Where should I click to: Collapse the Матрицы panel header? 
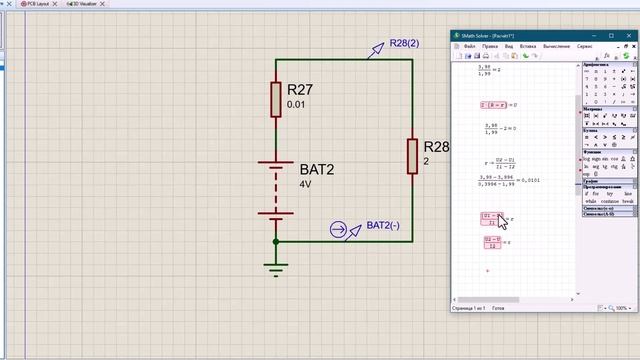tap(609, 109)
